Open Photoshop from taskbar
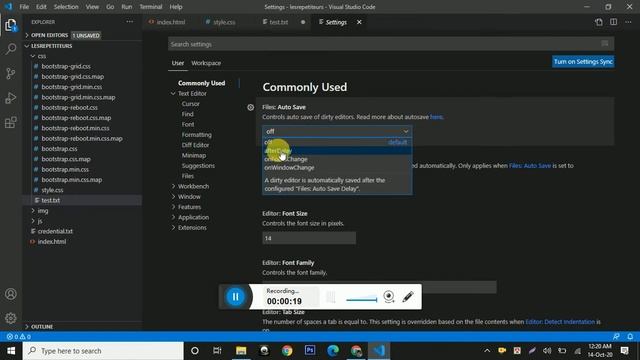 [310, 351]
